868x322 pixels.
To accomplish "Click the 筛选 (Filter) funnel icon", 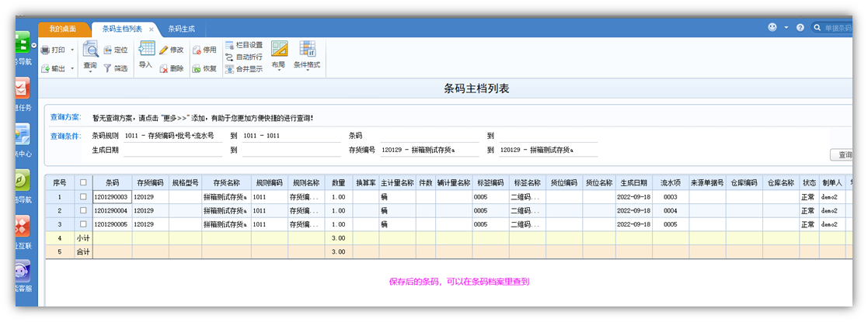I will pyautogui.click(x=108, y=68).
